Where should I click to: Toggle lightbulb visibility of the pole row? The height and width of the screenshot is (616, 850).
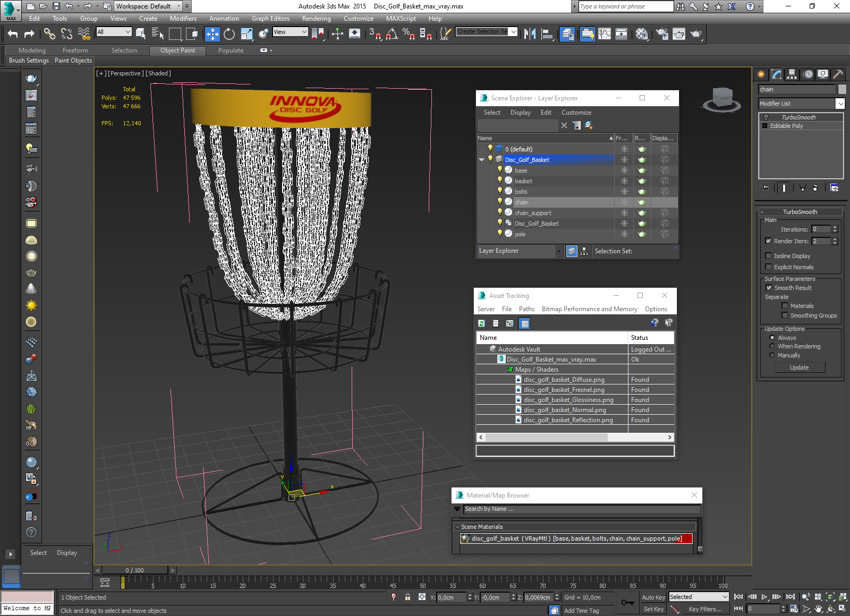pyautogui.click(x=499, y=234)
